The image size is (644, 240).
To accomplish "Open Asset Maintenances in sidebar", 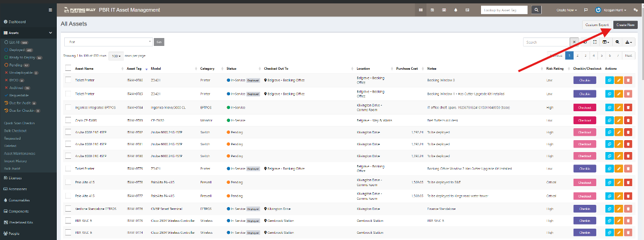I will (20, 153).
